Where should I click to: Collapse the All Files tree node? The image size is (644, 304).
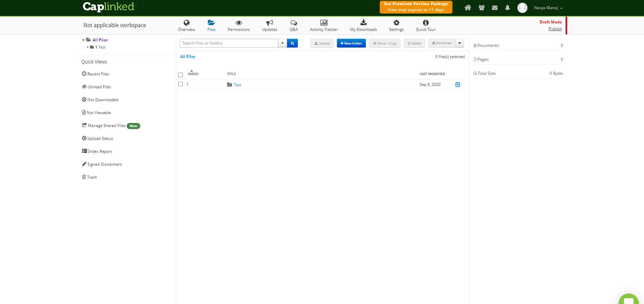[83, 40]
